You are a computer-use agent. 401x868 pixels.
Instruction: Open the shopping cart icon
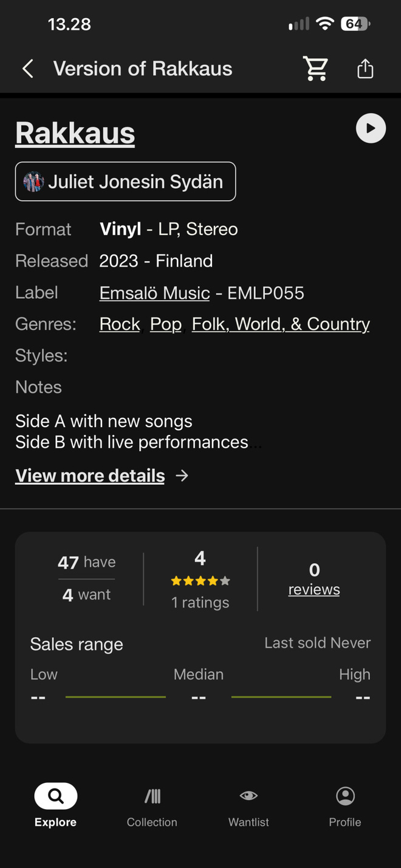click(x=316, y=69)
